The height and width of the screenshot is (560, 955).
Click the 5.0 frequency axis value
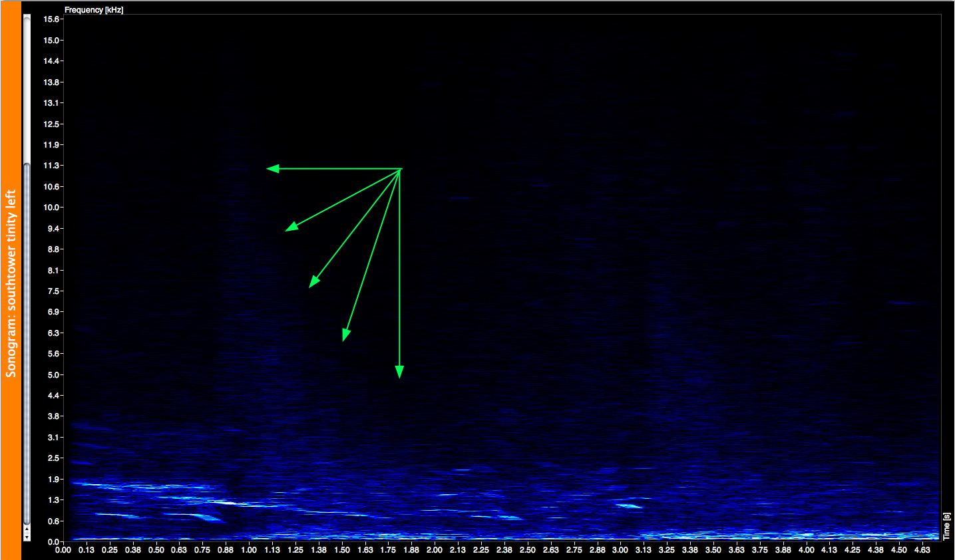coord(53,375)
